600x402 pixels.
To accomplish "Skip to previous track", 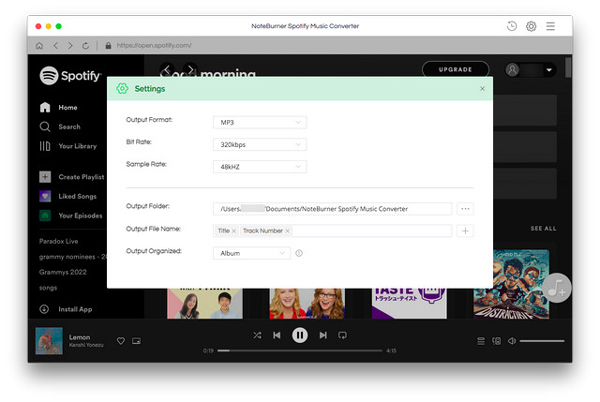I will (277, 335).
